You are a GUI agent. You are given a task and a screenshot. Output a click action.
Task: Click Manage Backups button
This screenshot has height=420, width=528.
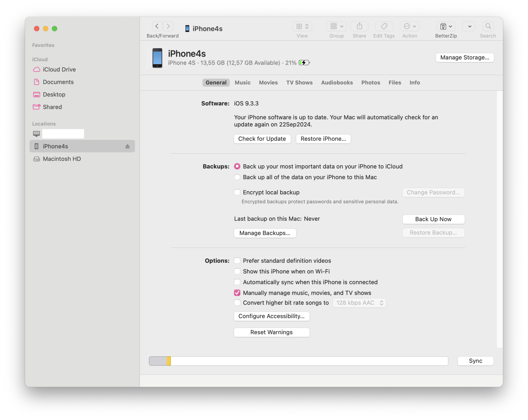265,233
